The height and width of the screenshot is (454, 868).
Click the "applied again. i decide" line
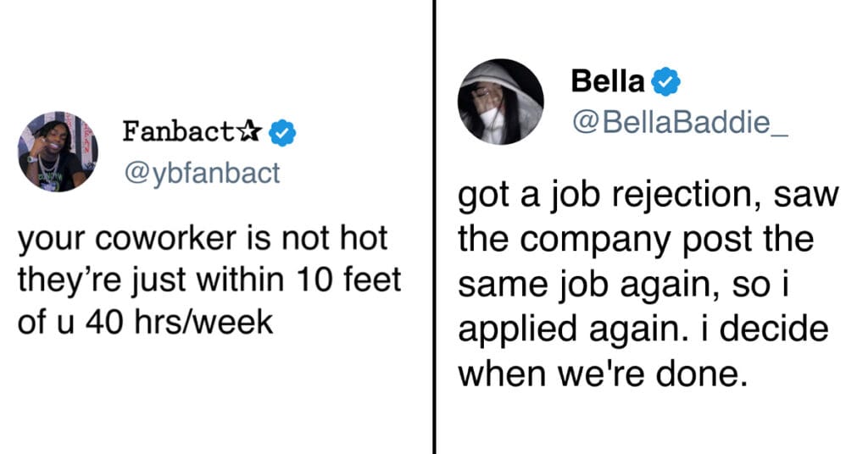[x=643, y=328]
